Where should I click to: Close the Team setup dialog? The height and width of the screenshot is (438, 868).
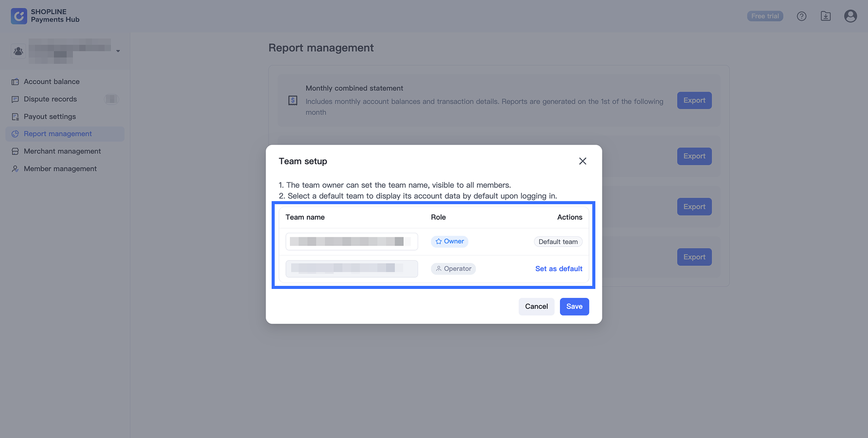[583, 161]
